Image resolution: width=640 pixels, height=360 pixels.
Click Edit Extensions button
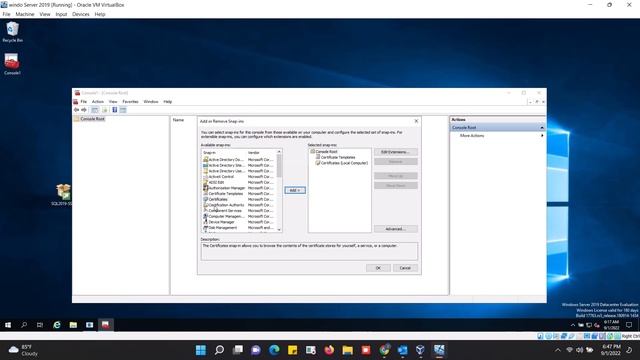click(x=396, y=152)
